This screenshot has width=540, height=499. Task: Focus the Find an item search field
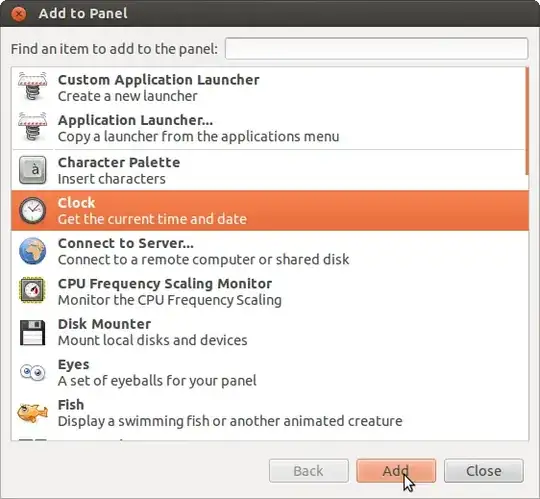tap(376, 49)
